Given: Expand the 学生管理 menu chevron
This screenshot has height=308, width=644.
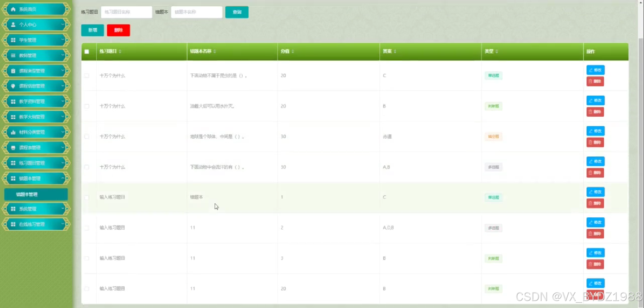Looking at the screenshot, I should coord(63,40).
